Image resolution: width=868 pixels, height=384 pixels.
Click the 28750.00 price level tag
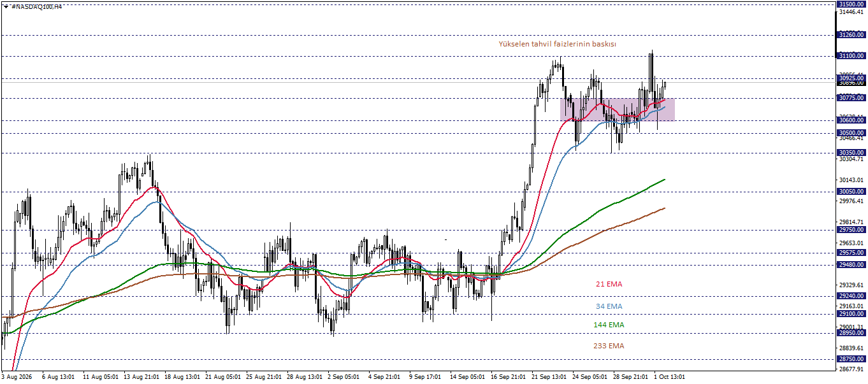click(x=851, y=359)
